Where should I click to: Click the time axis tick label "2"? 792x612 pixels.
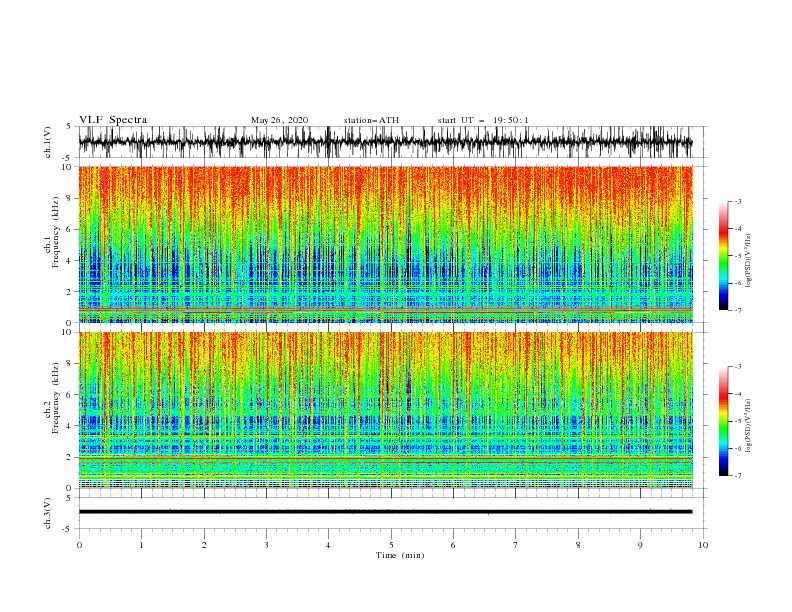204,545
